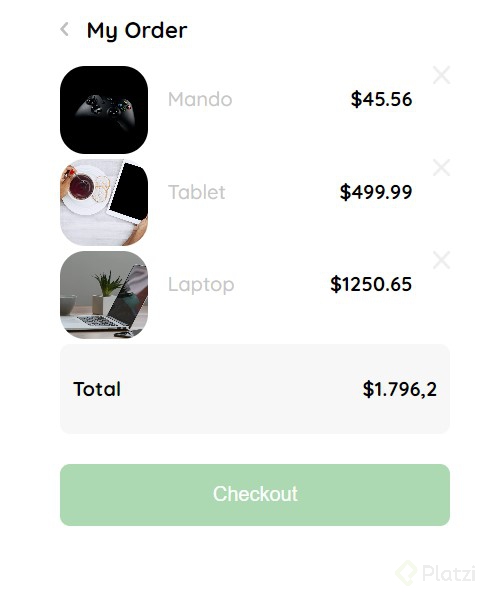Click the Total label
Image resolution: width=480 pixels, height=592 pixels.
click(x=97, y=389)
